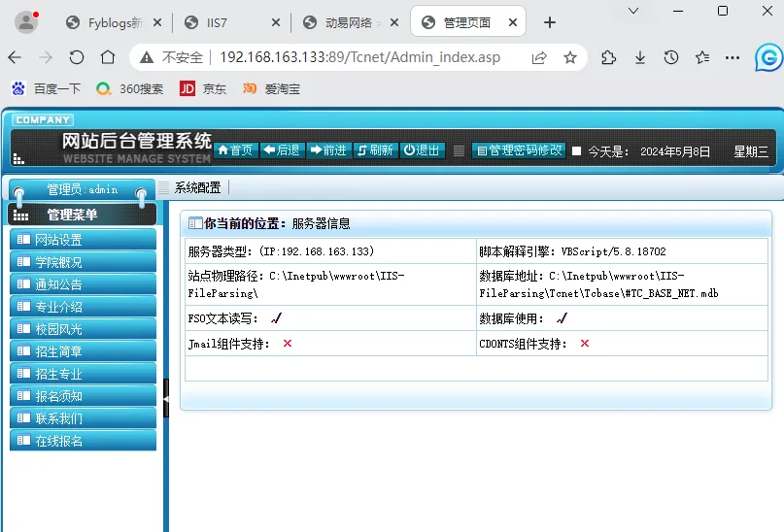Click the 后退 toolbar button

[x=282, y=150]
